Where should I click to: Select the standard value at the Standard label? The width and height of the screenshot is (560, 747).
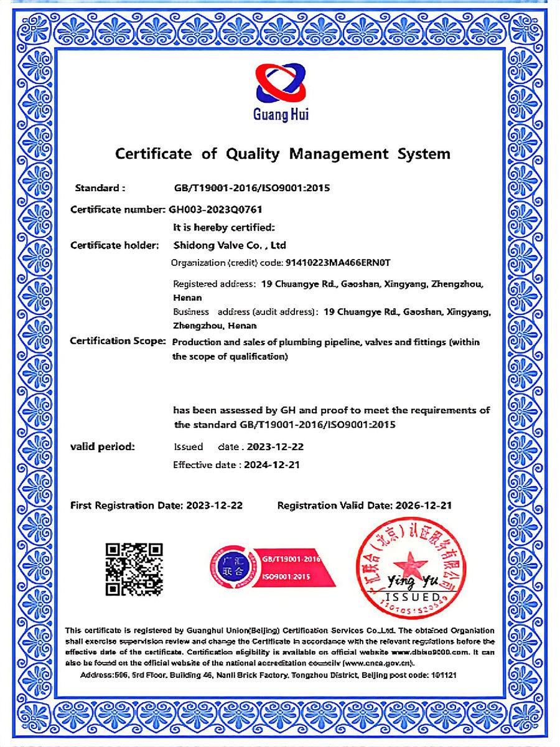251,187
